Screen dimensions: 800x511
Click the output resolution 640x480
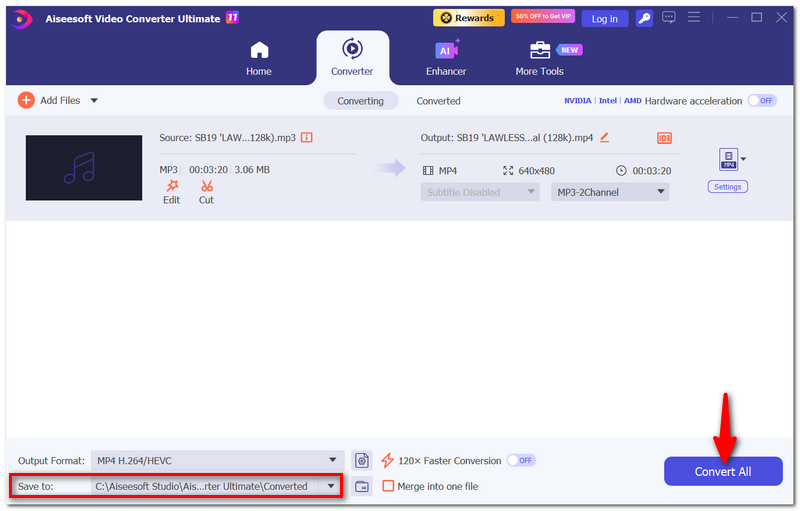click(536, 171)
